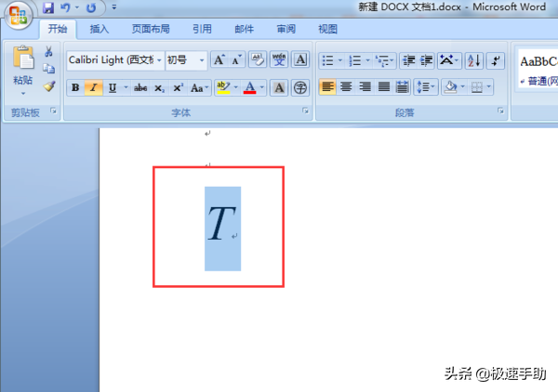Open the 邮件 tab
This screenshot has height=392, width=558.
[x=244, y=29]
